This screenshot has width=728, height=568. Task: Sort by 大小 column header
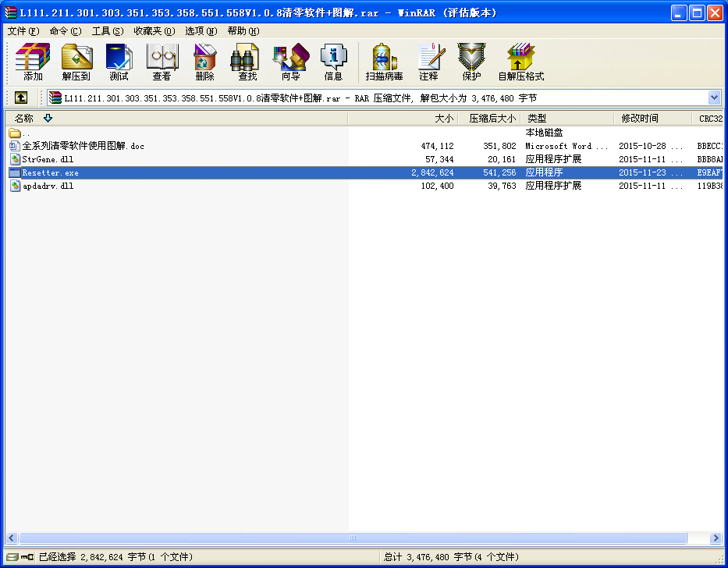click(403, 118)
